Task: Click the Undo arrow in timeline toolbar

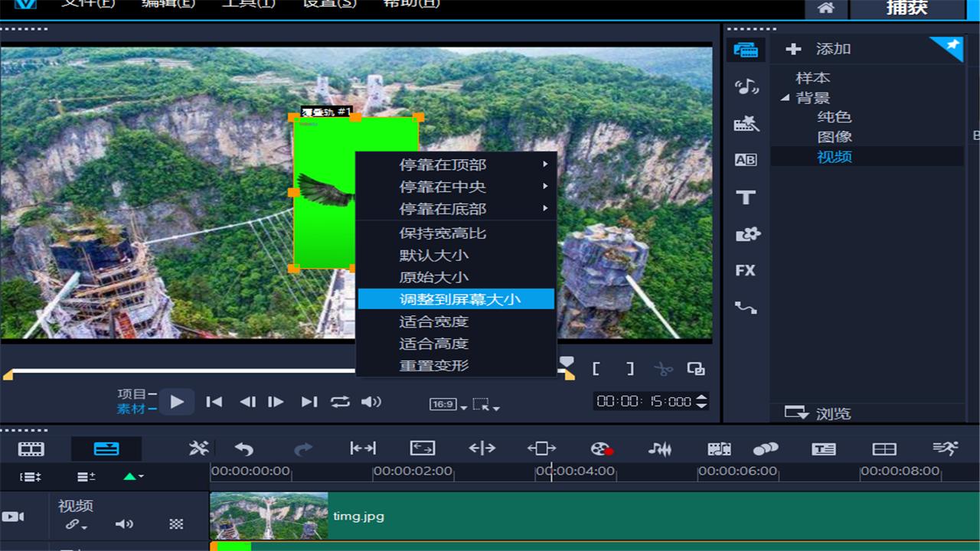Action: coord(243,448)
